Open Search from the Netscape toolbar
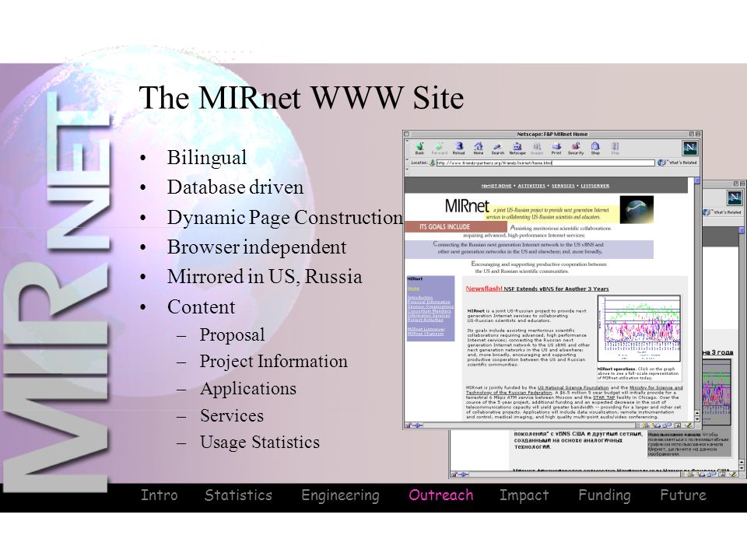Image resolution: width=747 pixels, height=560 pixels. click(x=498, y=148)
